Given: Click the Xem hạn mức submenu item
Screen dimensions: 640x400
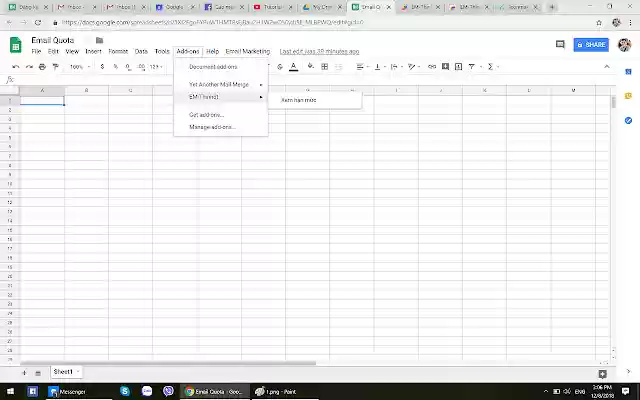Looking at the screenshot, I should 315,100.
